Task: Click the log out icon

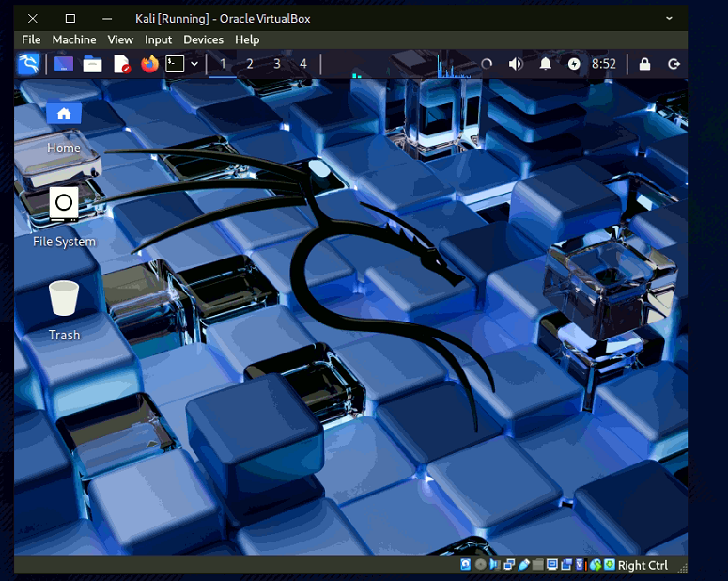Action: (x=674, y=64)
